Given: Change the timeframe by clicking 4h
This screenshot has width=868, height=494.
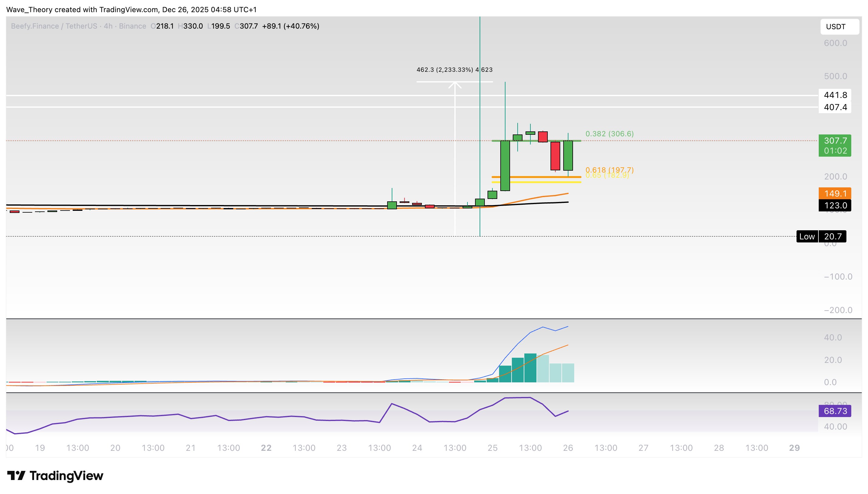Looking at the screenshot, I should [x=109, y=26].
